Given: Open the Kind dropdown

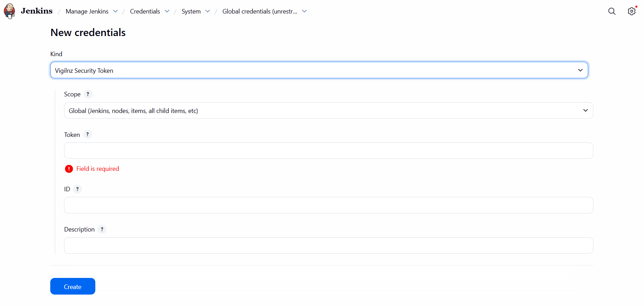Looking at the screenshot, I should tap(319, 70).
